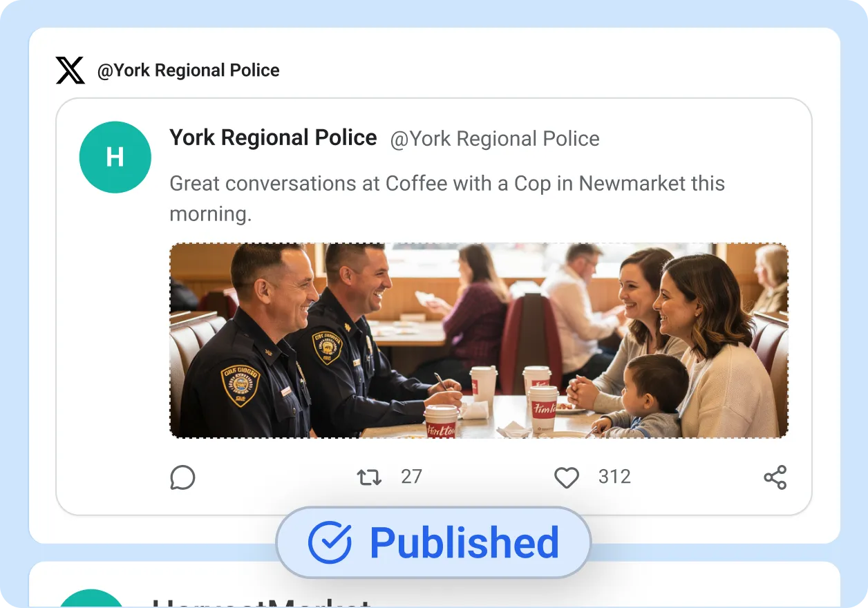The image size is (868, 608).
Task: Like the post with the heart icon
Action: tap(567, 477)
